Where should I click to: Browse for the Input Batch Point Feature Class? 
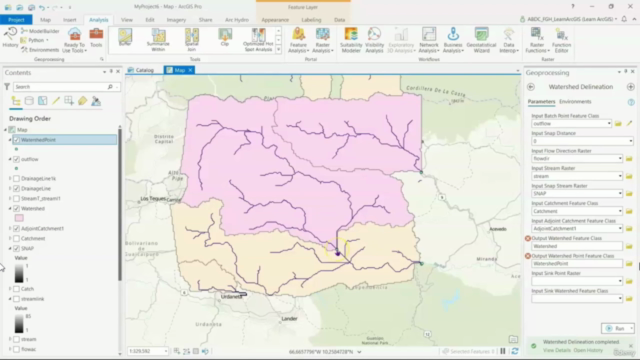[618, 123]
